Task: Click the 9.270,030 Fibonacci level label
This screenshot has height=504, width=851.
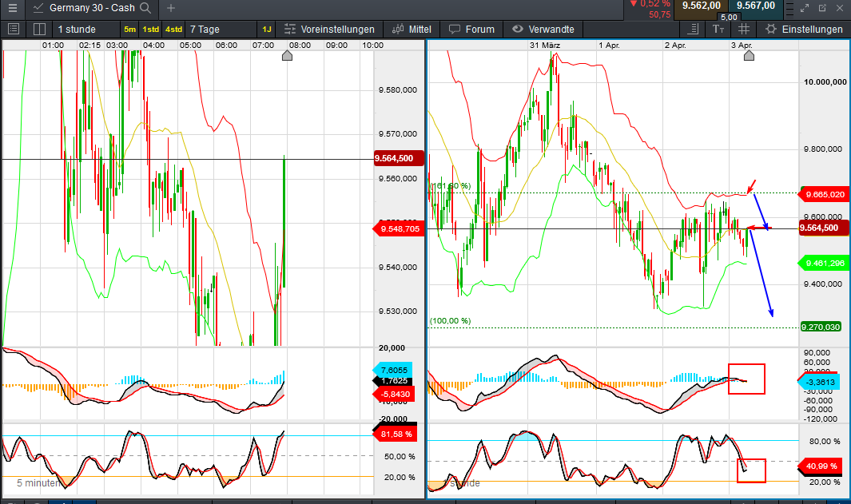Action: [x=821, y=327]
